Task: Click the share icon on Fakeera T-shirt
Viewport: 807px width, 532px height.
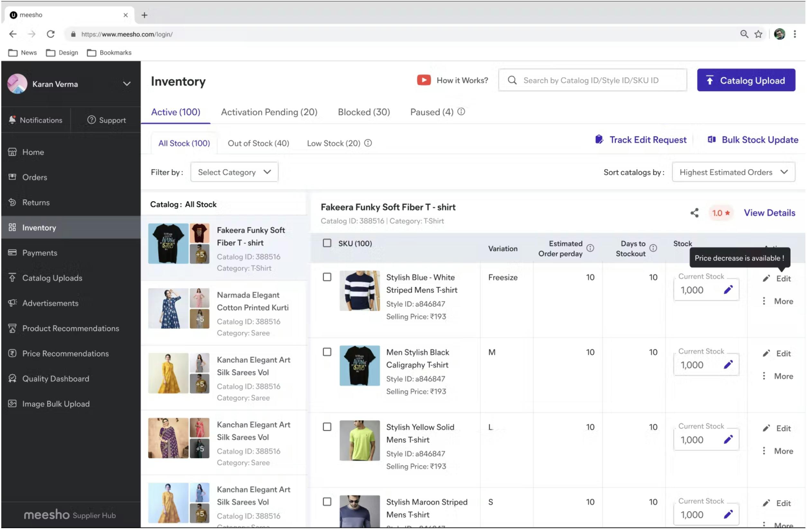Action: [694, 213]
